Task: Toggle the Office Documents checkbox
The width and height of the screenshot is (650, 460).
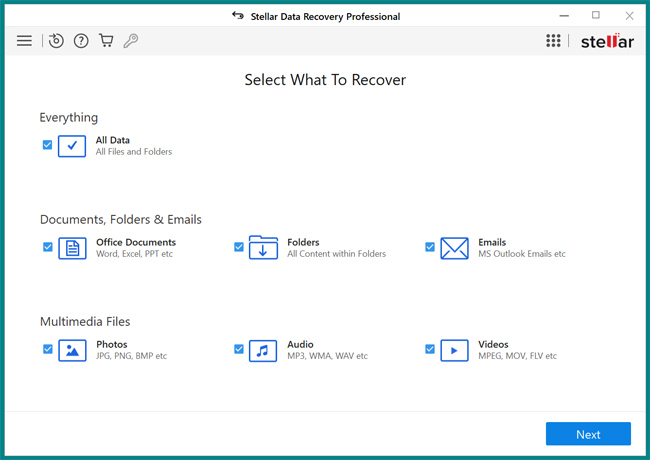Action: click(48, 247)
